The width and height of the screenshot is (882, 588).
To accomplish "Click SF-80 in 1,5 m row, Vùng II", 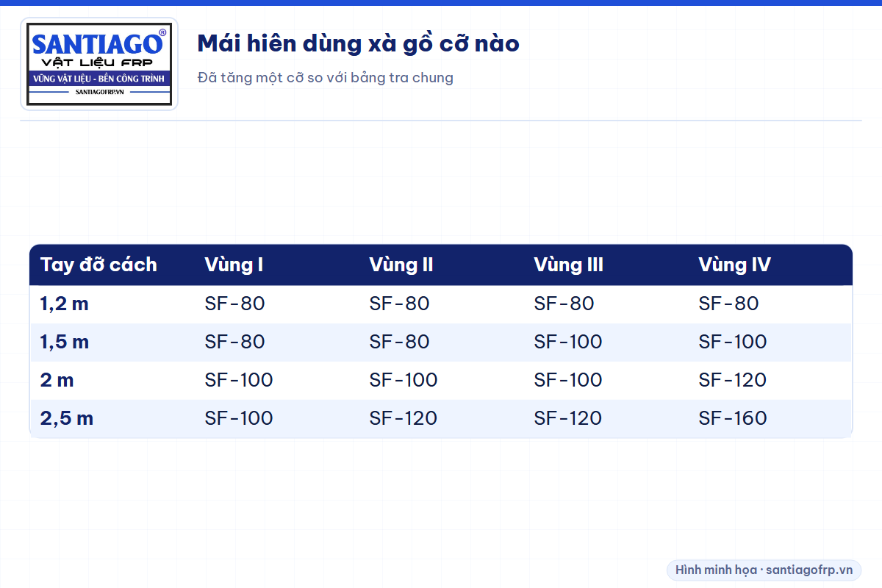I will 399,342.
